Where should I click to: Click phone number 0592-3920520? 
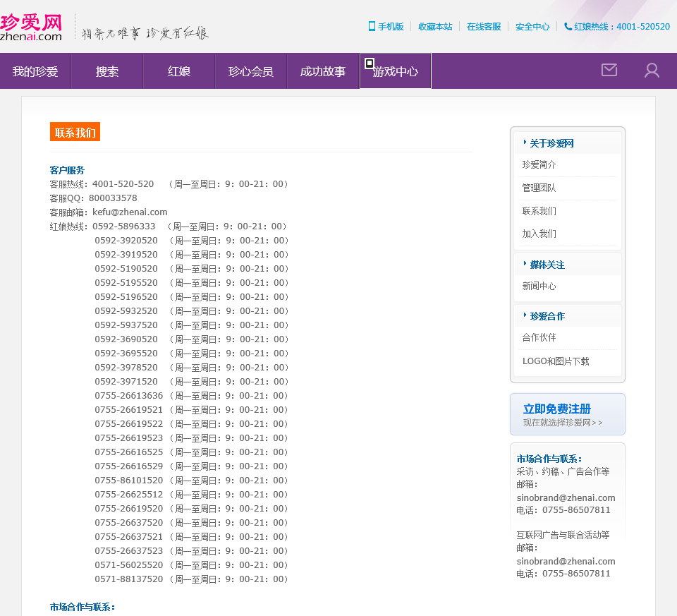pyautogui.click(x=126, y=241)
